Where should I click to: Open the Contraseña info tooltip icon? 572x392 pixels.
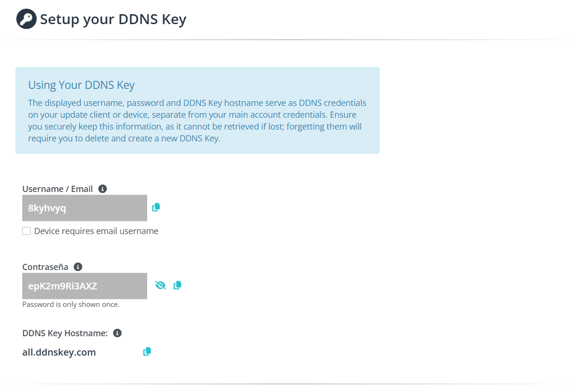pos(78,267)
